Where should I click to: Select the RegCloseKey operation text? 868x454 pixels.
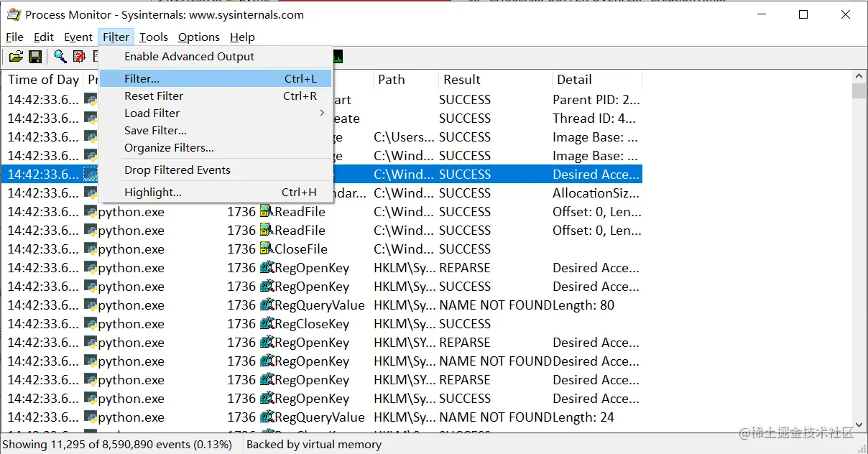(x=312, y=324)
